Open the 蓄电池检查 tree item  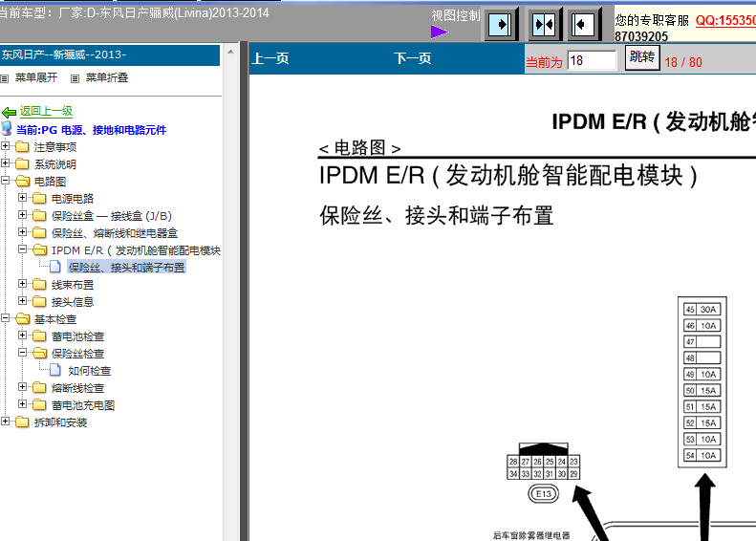78,336
